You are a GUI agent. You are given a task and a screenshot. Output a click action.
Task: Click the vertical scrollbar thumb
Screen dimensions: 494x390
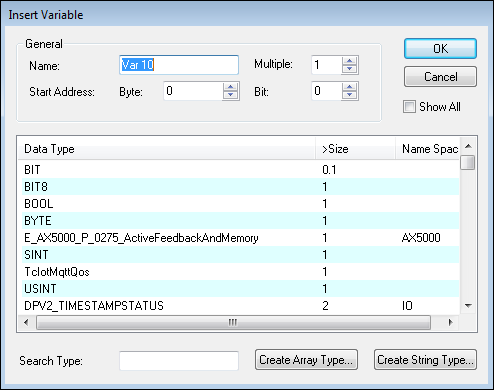(x=468, y=163)
